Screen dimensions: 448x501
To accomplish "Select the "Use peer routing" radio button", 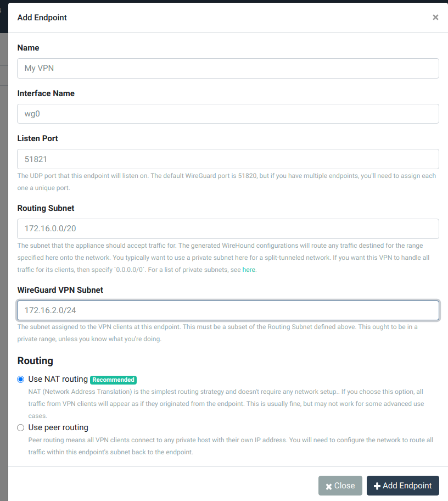I will point(20,427).
